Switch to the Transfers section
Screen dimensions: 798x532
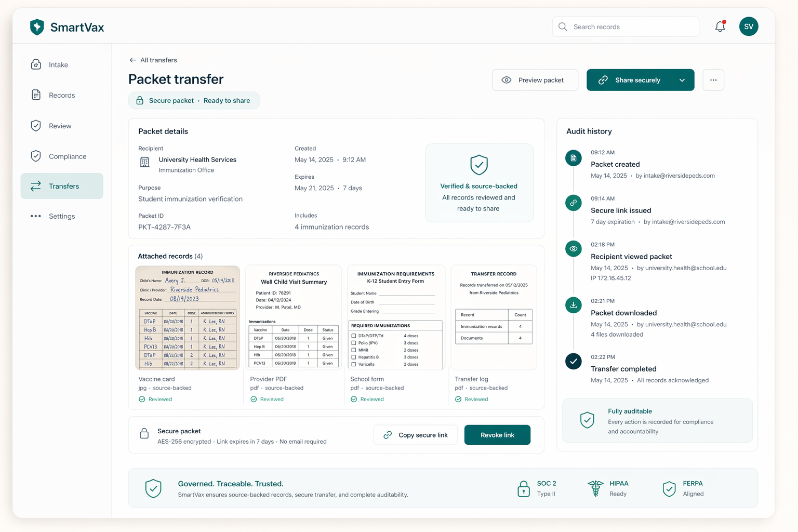pyautogui.click(x=62, y=185)
